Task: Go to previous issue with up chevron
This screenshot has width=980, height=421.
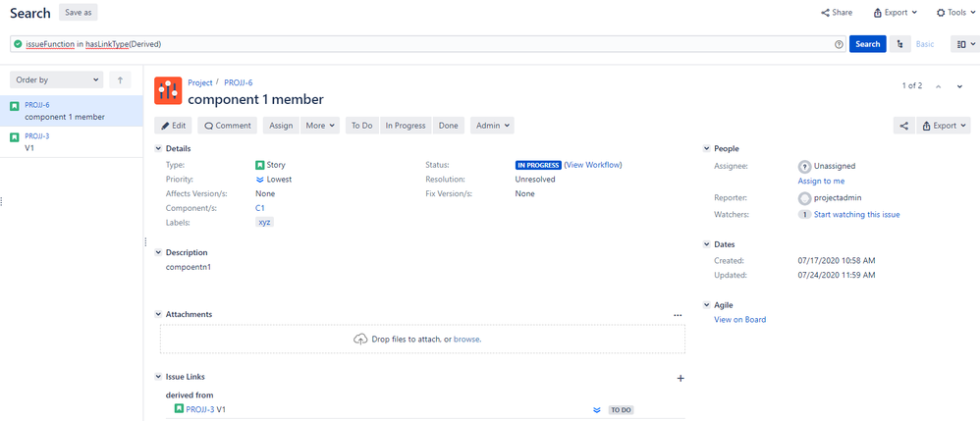Action: (x=938, y=86)
